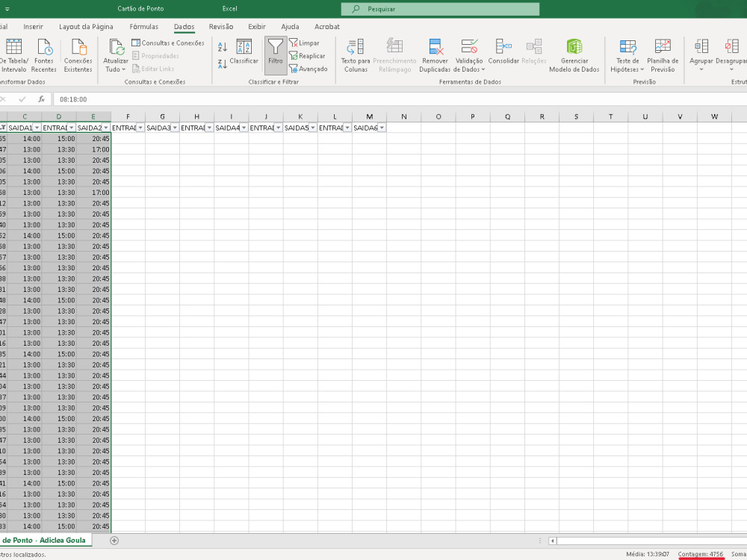
Task: Open the SAIDA1 column filter dropdown
Action: point(37,128)
